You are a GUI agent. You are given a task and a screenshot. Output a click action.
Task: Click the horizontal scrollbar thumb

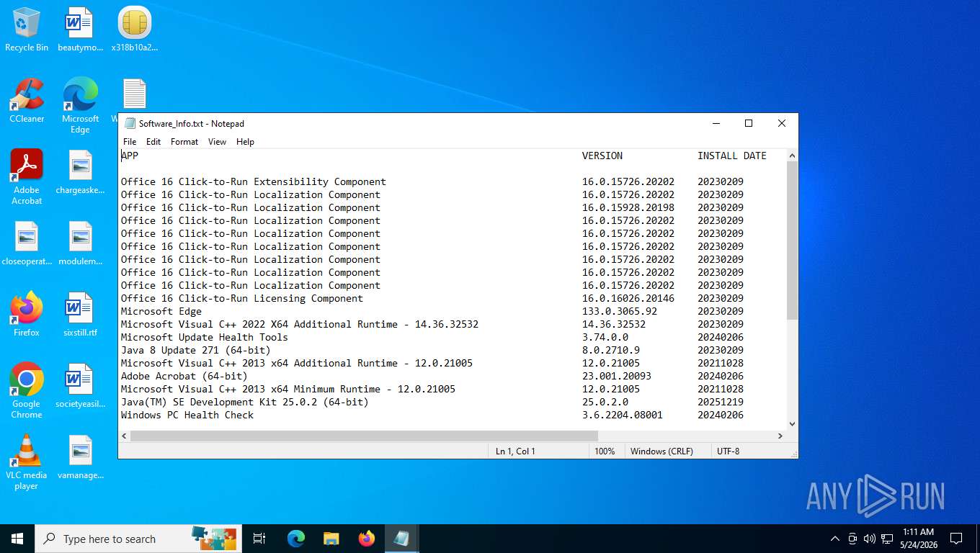click(x=364, y=436)
